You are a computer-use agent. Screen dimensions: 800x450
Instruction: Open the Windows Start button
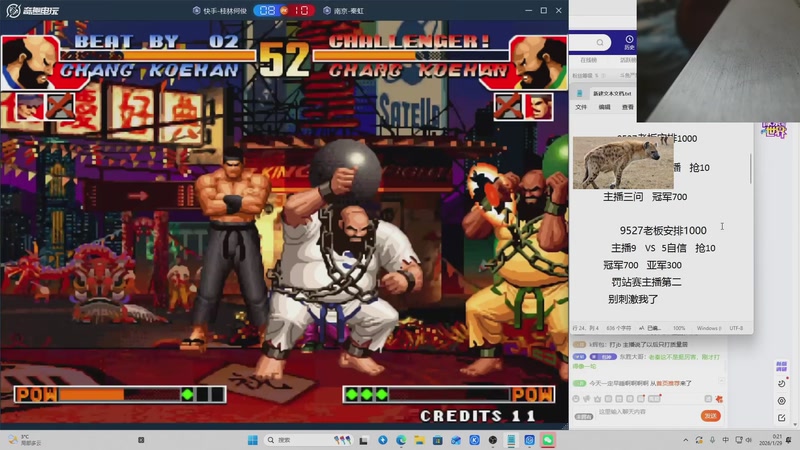[253, 440]
